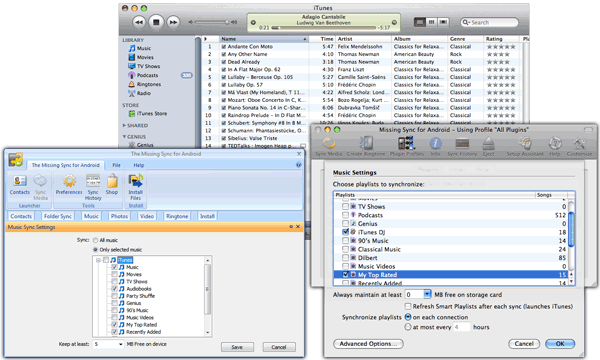Viewport: 600px width, 360px height.
Task: Open the Setup Assistant icon
Action: pyautogui.click(x=525, y=143)
